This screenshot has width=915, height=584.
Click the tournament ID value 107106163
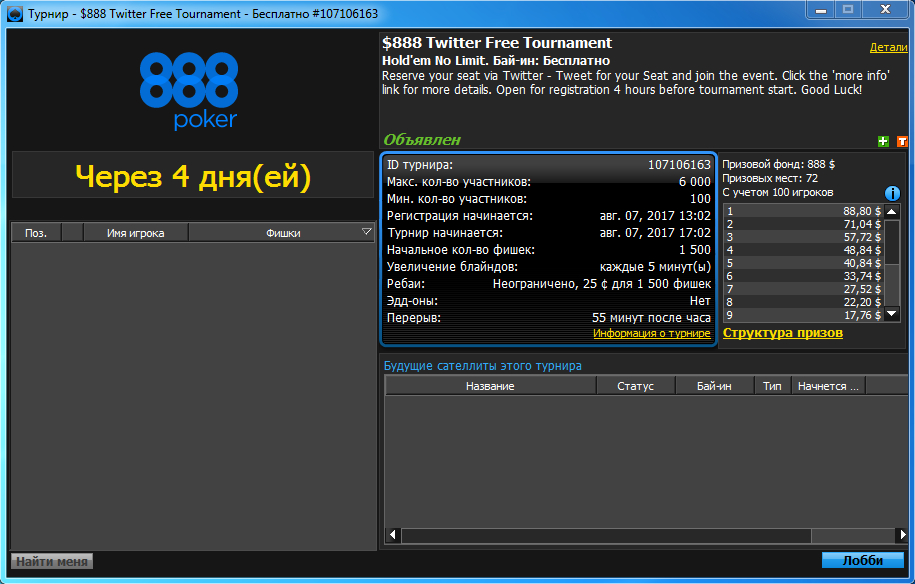click(679, 165)
